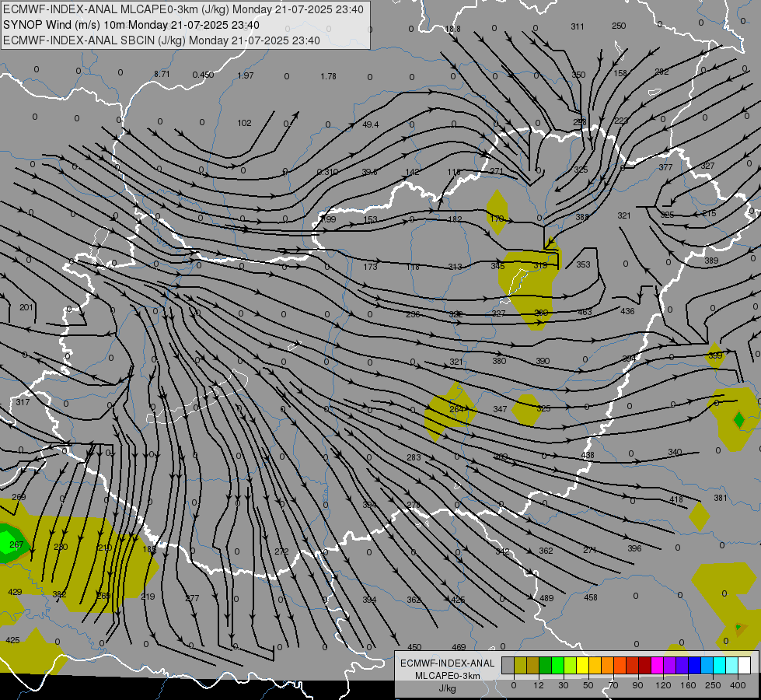This screenshot has height=700, width=761.
Task: Click the map value 49.4
Action: point(370,124)
